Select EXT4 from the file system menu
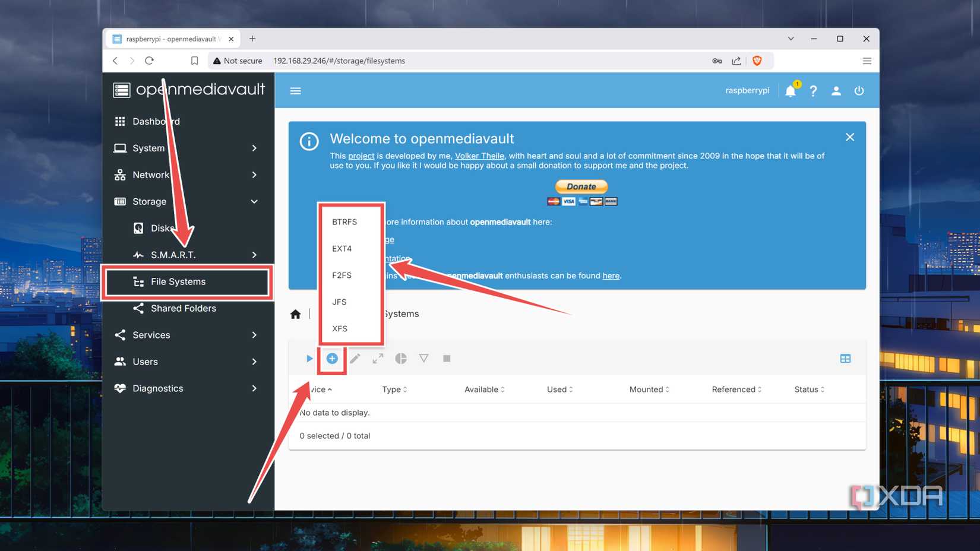This screenshot has height=551, width=980. (x=351, y=249)
